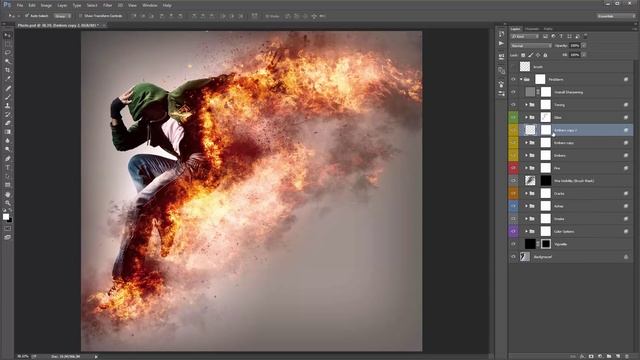Toggle visibility of the Cracks group

point(513,193)
